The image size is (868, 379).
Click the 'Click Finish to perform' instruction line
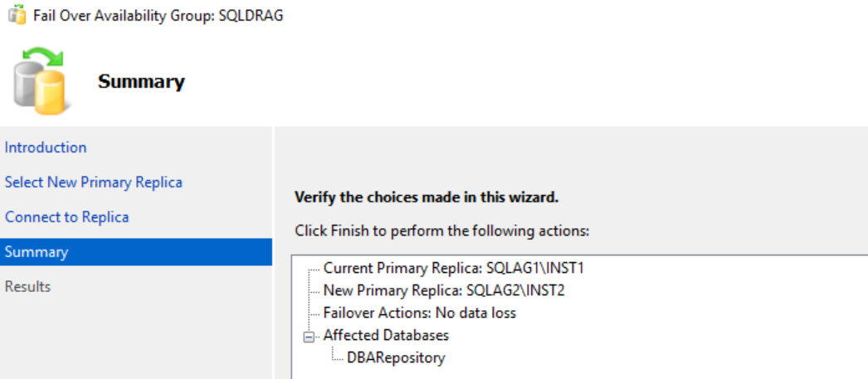point(441,231)
